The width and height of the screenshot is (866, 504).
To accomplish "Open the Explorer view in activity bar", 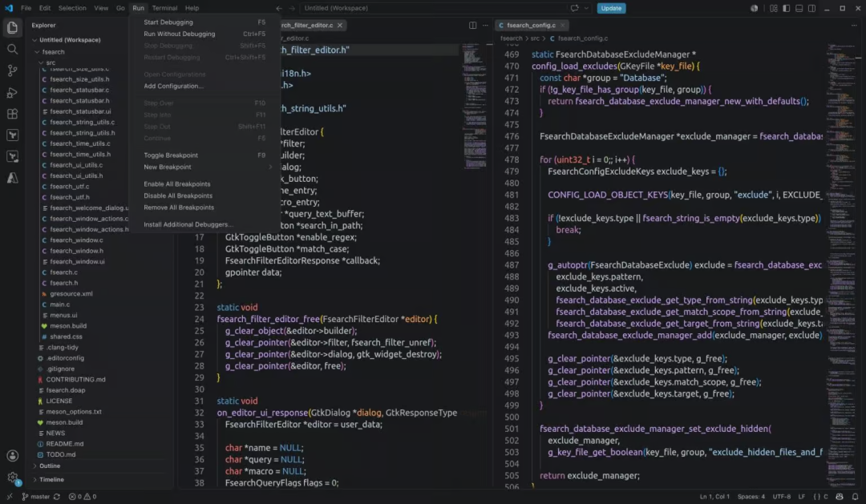I will [x=12, y=27].
